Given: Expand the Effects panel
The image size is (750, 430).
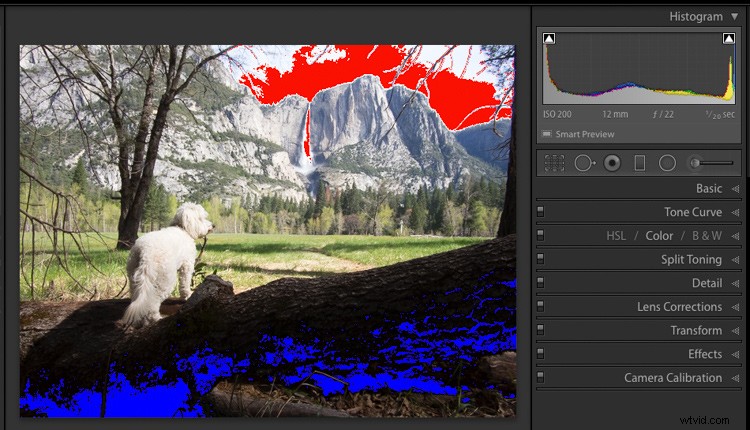Looking at the screenshot, I should 736,354.
